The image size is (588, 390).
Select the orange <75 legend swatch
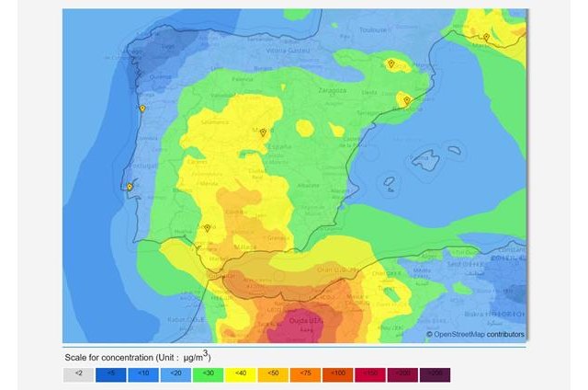tap(305, 373)
